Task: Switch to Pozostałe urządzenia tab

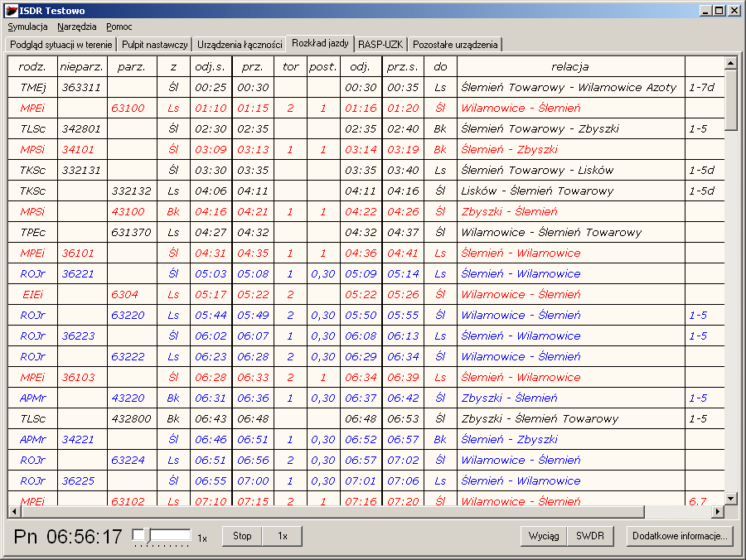Action: point(455,44)
